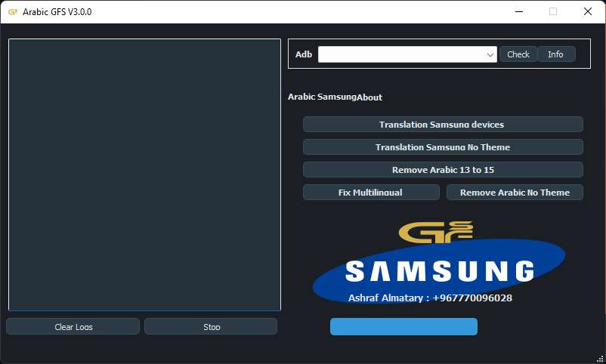Click the GFS Samsung logo image
This screenshot has width=606, height=364.
coord(439,263)
